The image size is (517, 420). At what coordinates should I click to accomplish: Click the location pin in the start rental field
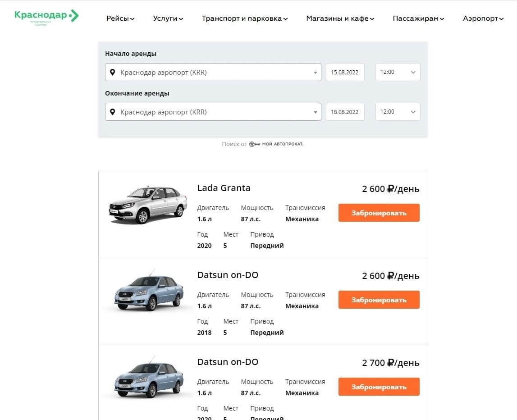[x=113, y=72]
